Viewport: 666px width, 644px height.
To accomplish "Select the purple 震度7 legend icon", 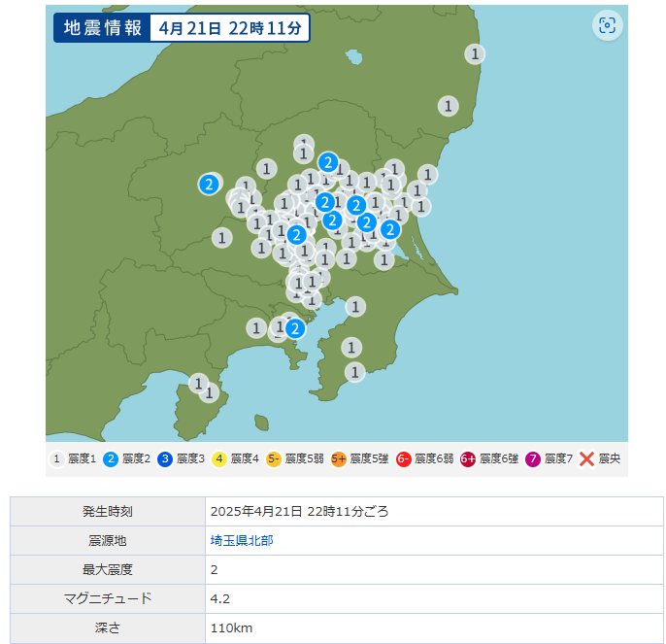I will coord(533,458).
